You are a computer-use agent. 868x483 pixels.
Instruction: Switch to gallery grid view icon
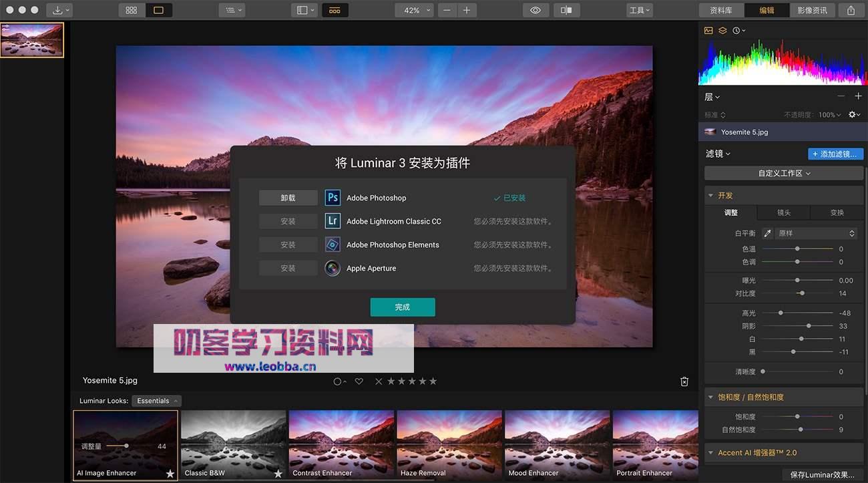132,10
